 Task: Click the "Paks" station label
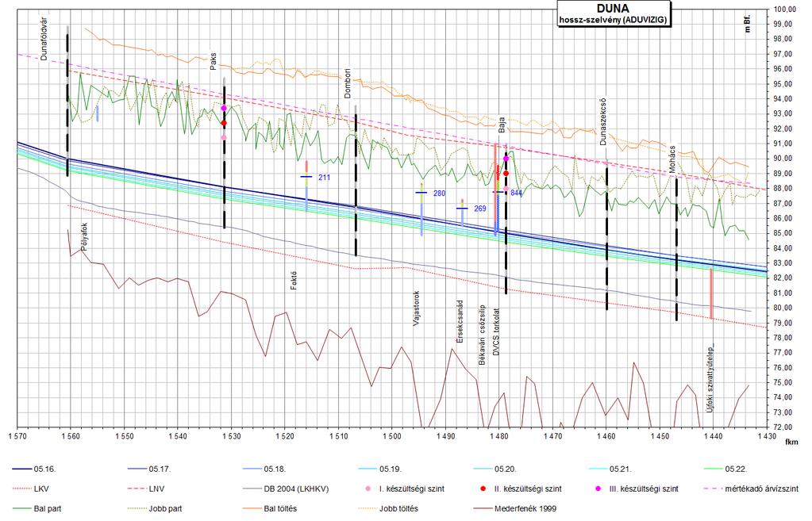214,61
